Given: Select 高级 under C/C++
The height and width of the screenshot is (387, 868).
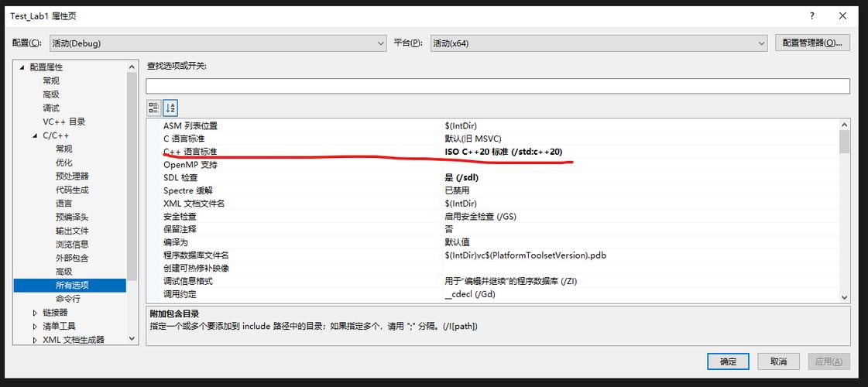Looking at the screenshot, I should coord(63,272).
